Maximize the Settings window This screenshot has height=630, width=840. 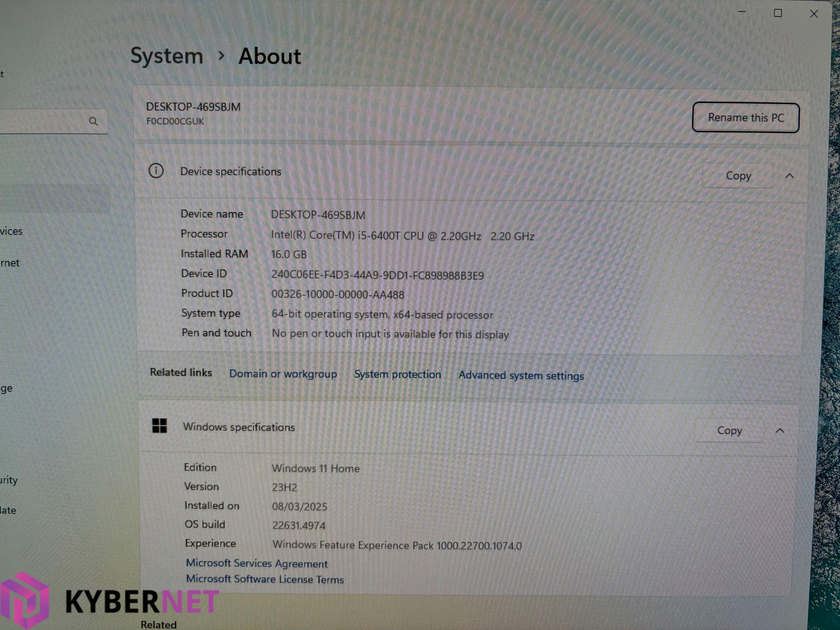[778, 13]
